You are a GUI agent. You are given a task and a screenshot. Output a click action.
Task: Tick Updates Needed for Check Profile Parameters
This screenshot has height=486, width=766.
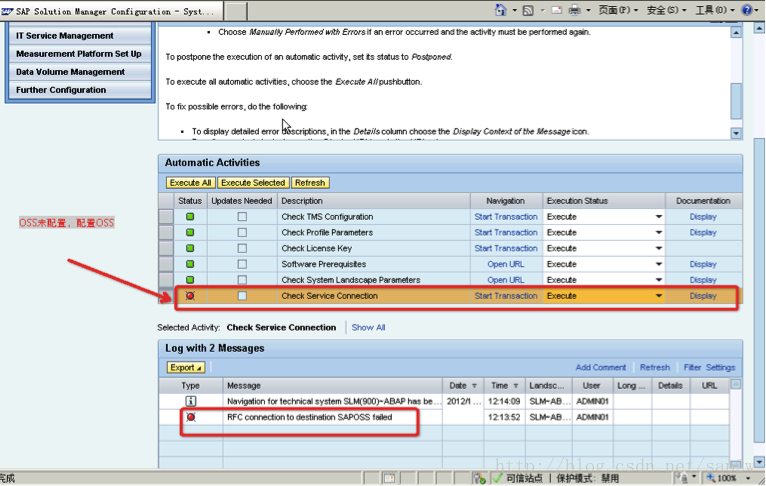[x=242, y=232]
